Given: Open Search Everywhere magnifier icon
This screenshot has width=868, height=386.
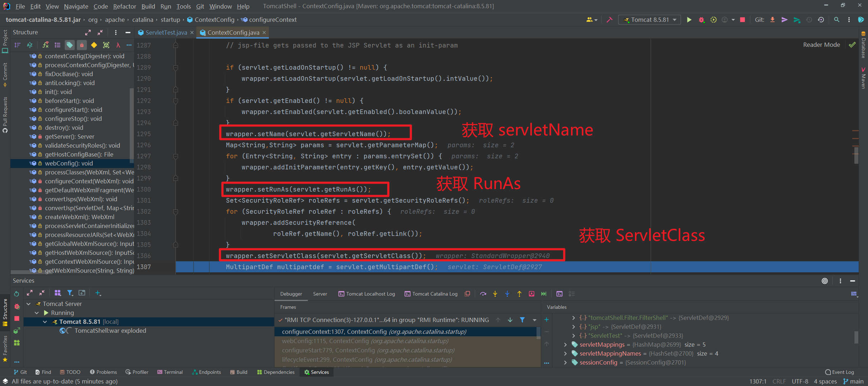Looking at the screenshot, I should coord(837,20).
